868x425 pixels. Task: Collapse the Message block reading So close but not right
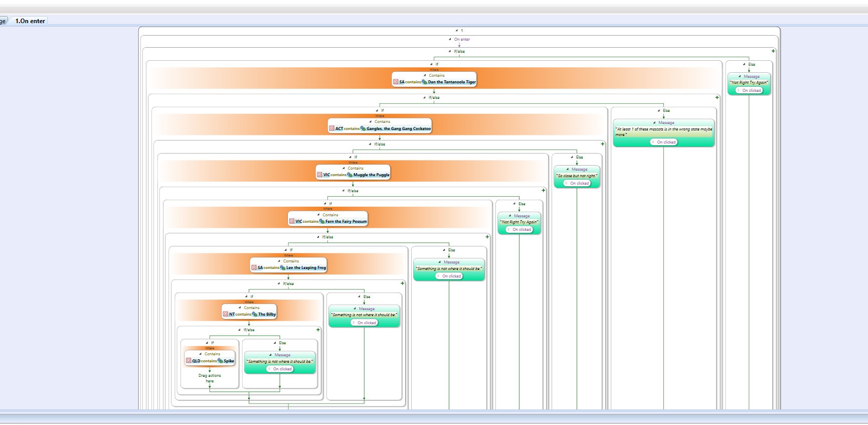click(568, 170)
